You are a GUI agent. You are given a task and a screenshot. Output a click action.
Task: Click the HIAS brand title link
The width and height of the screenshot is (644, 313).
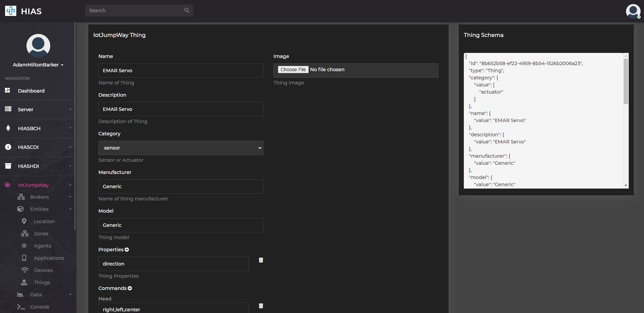31,11
